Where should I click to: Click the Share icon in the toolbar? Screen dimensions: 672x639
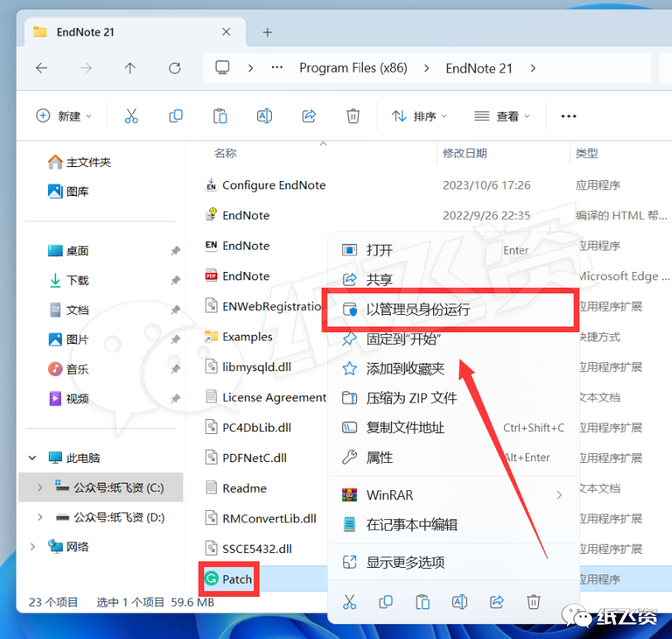[309, 116]
